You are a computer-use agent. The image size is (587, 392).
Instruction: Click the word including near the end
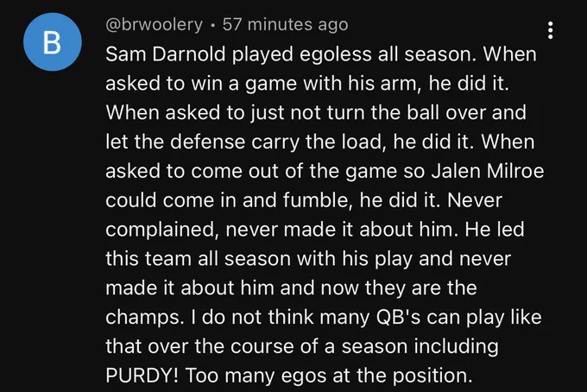click(x=456, y=346)
